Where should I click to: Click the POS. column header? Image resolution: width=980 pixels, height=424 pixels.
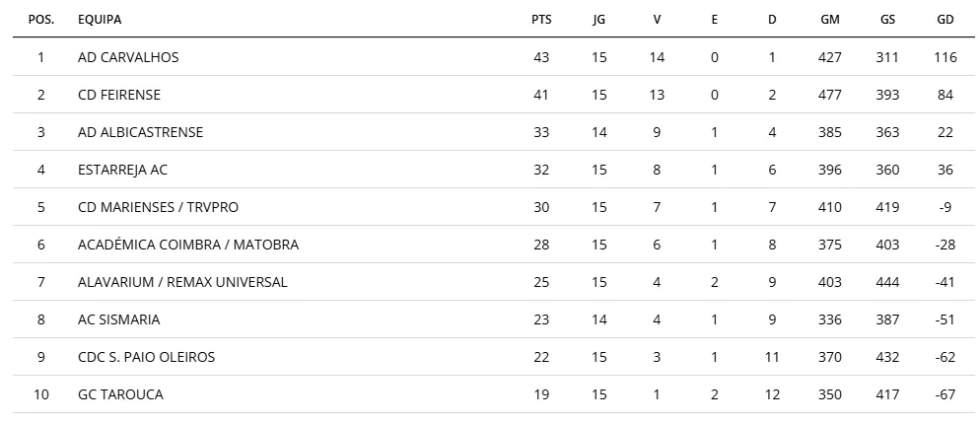click(x=41, y=20)
